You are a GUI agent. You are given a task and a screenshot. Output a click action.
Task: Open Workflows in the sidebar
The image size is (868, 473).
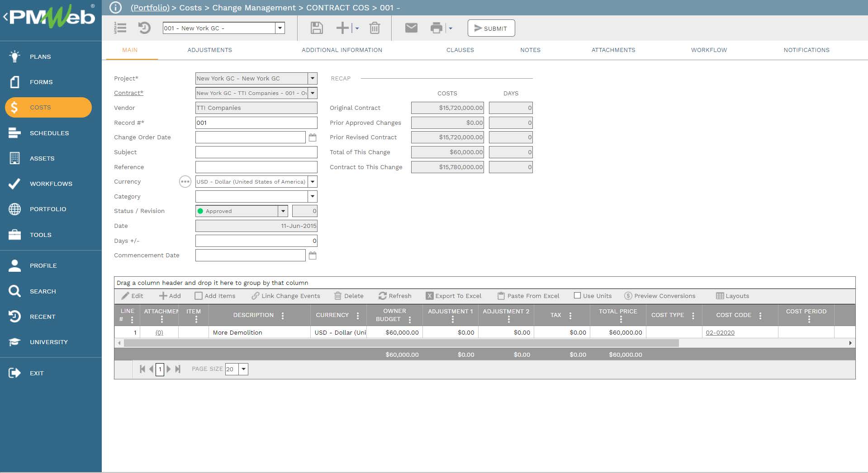(51, 184)
